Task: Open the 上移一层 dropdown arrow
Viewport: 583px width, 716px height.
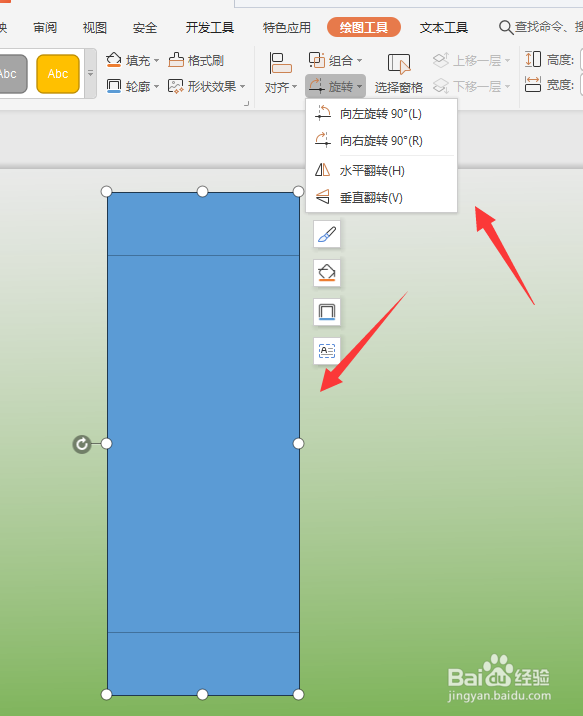Action: (x=507, y=60)
